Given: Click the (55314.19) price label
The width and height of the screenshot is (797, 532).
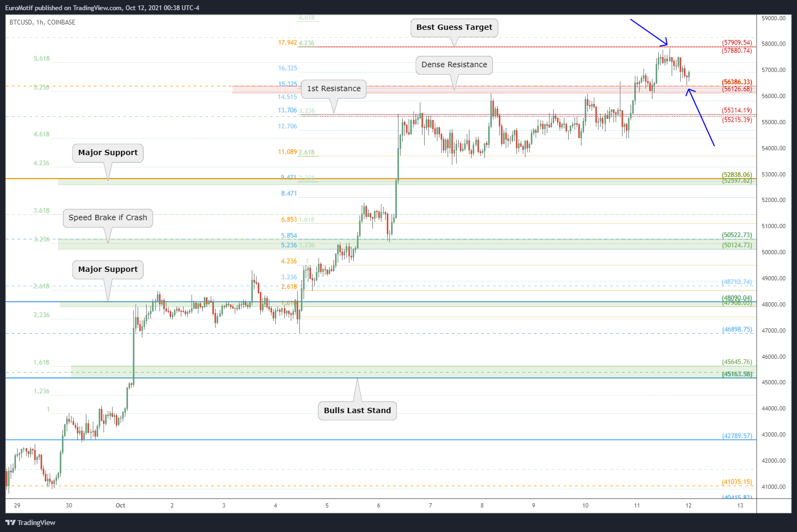Looking at the screenshot, I should (x=737, y=110).
